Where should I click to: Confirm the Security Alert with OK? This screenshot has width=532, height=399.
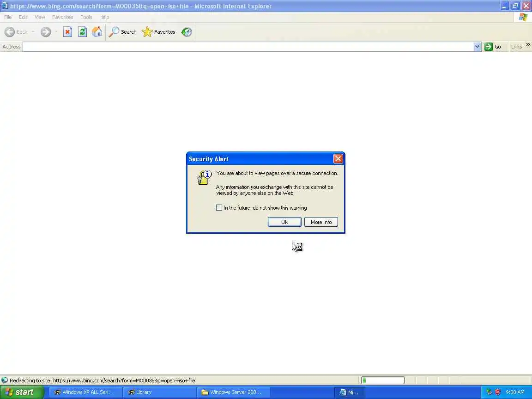(284, 222)
